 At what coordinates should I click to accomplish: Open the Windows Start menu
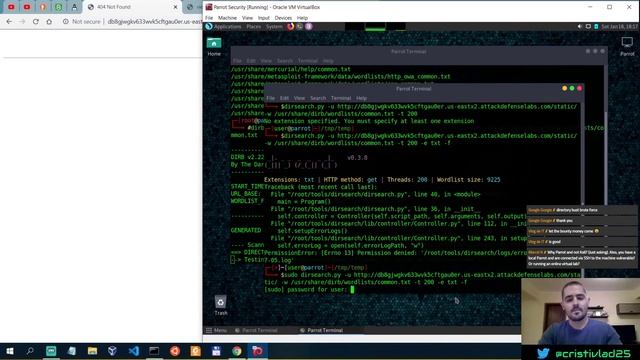[10, 351]
